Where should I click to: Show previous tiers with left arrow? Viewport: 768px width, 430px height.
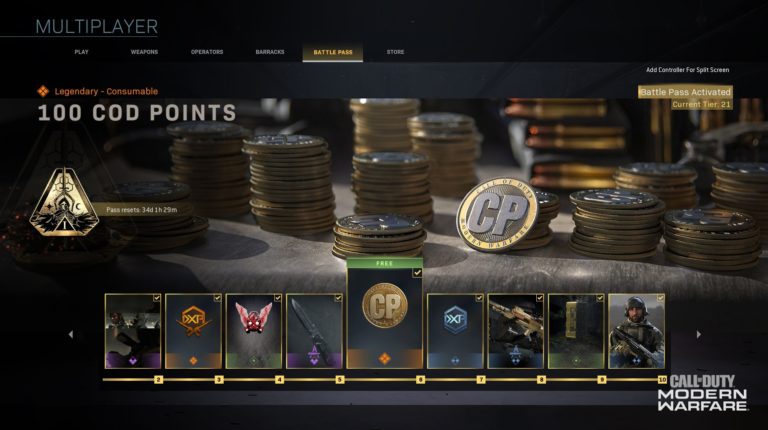click(x=71, y=334)
